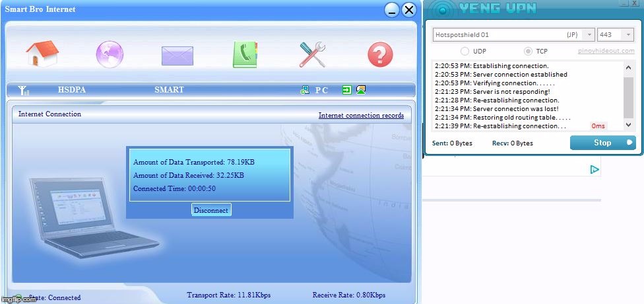Open the Home house icon

pyautogui.click(x=42, y=54)
